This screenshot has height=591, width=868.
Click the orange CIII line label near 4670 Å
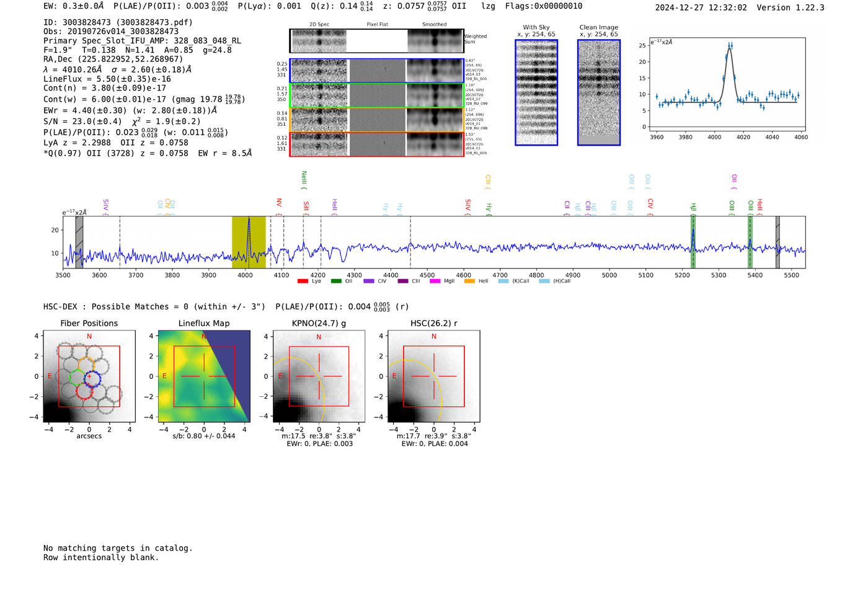pyautogui.click(x=488, y=181)
